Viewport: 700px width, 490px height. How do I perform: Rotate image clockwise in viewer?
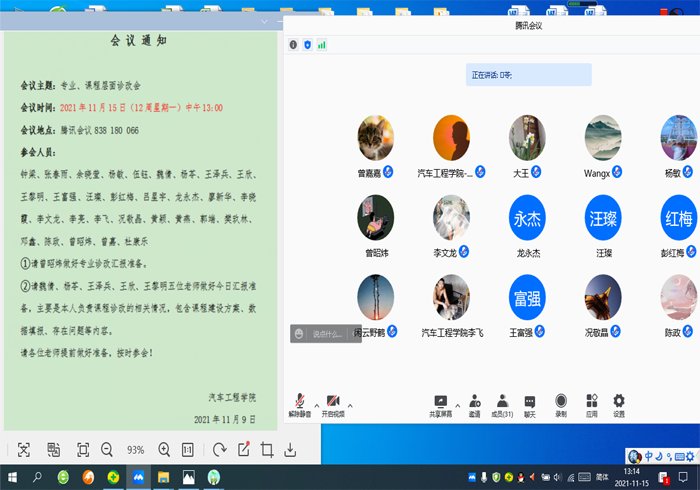pyautogui.click(x=220, y=449)
